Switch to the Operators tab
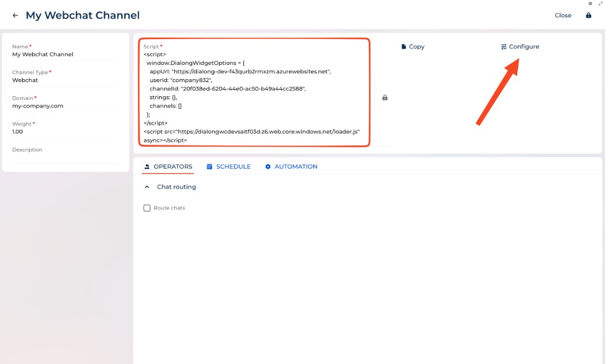 pos(168,167)
